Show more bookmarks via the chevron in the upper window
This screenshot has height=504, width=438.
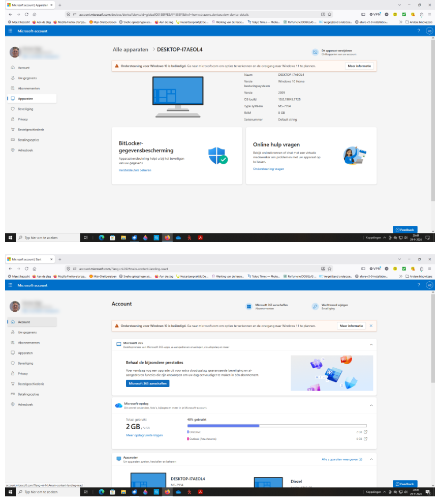[x=400, y=22]
